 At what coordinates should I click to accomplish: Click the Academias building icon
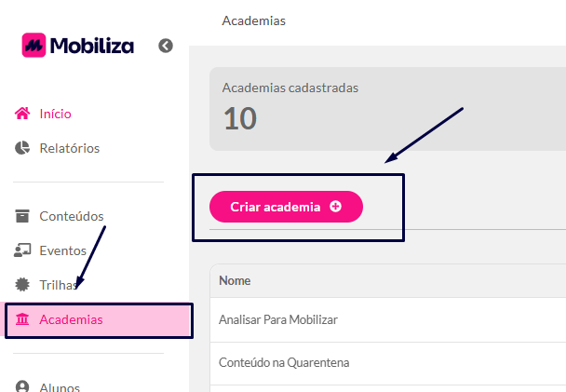pos(22,319)
